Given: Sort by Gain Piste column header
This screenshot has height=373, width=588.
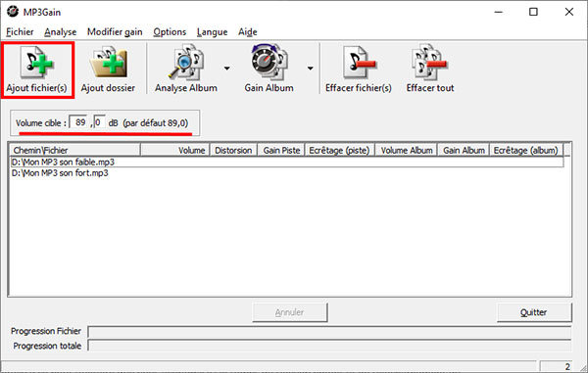Looking at the screenshot, I should [x=281, y=150].
